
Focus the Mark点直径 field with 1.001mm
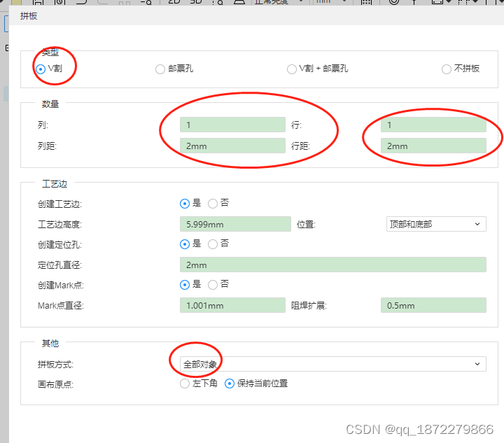coord(232,305)
